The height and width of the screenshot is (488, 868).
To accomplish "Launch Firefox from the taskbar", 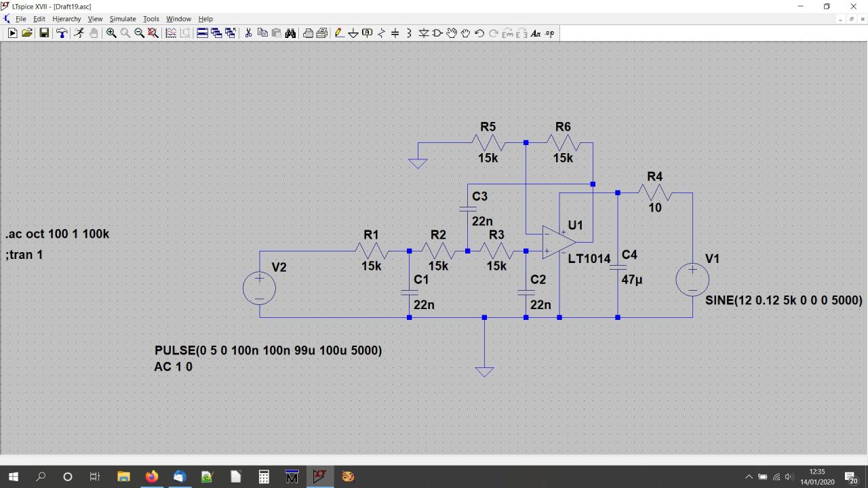I will 151,476.
